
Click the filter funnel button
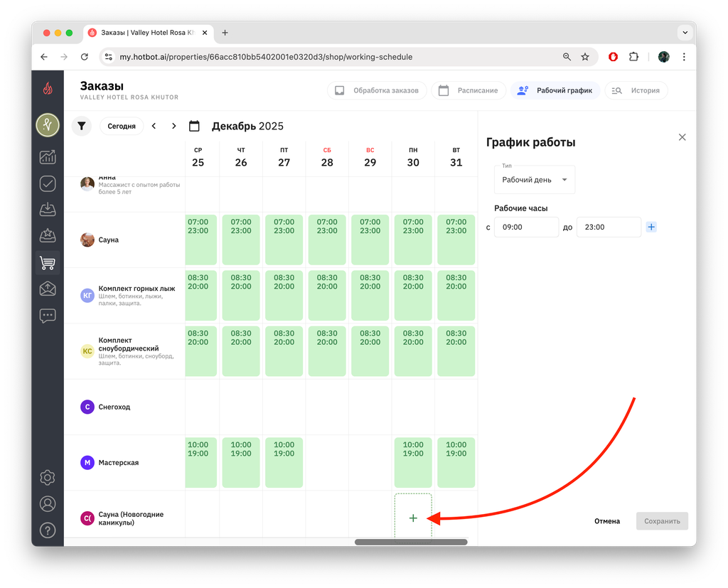click(x=82, y=126)
